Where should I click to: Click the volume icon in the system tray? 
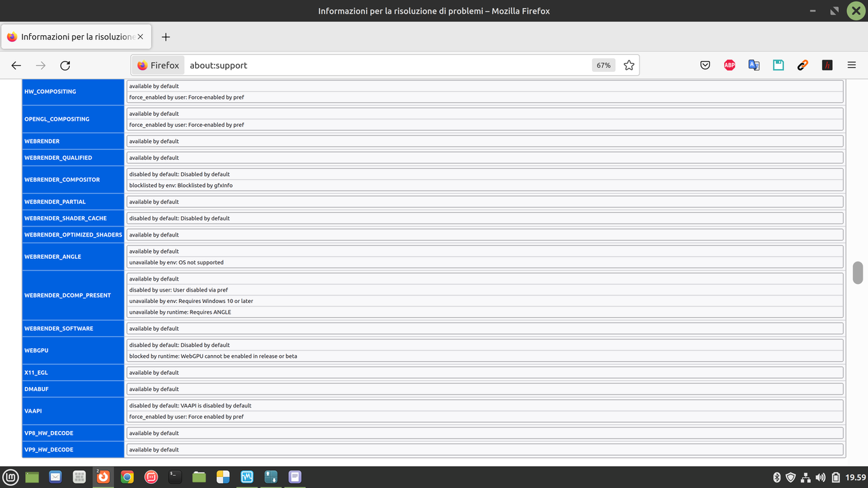(x=820, y=476)
